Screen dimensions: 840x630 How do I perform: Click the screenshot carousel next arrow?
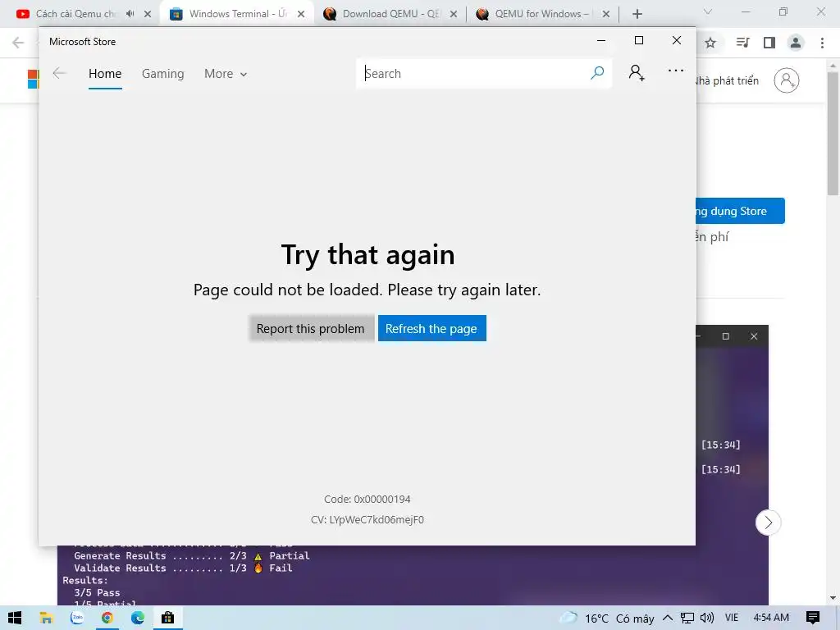tap(768, 523)
